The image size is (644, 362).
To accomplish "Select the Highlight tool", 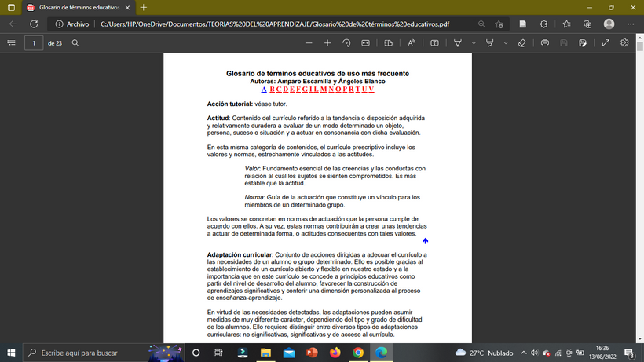I will click(489, 42).
